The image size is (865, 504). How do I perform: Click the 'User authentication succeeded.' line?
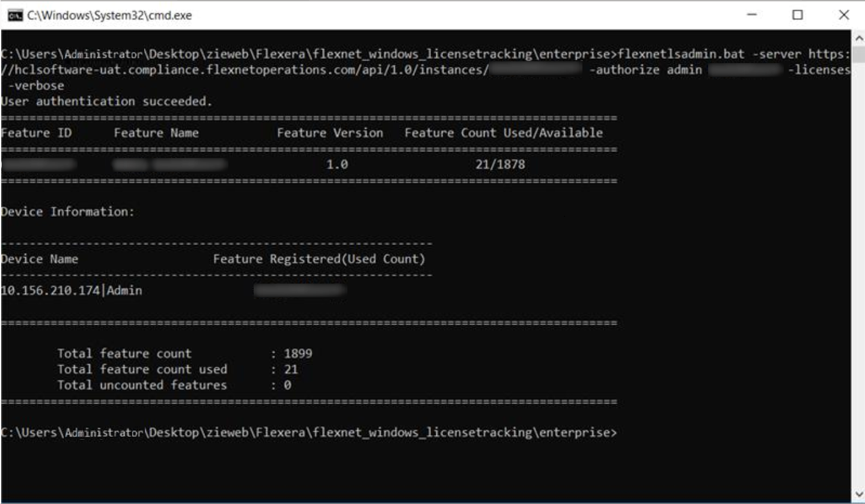click(x=107, y=102)
